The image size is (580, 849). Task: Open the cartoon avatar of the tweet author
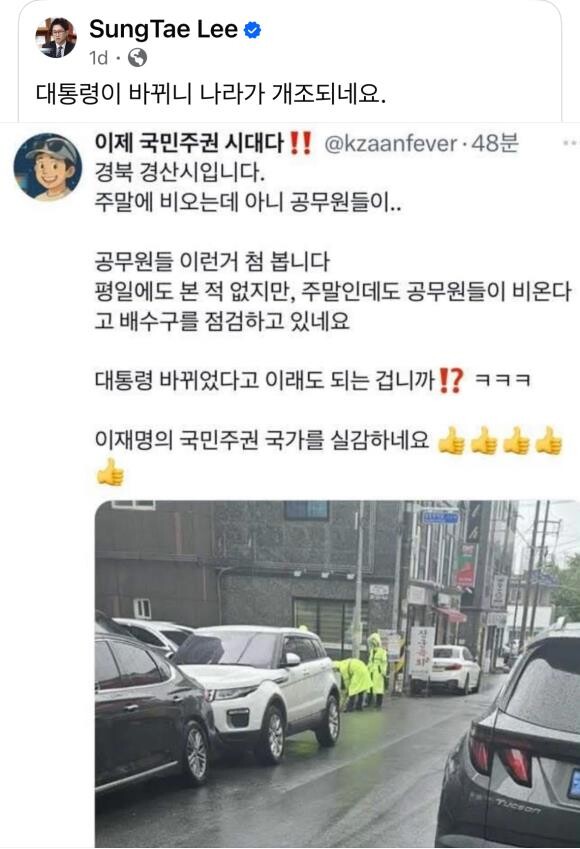[x=48, y=167]
